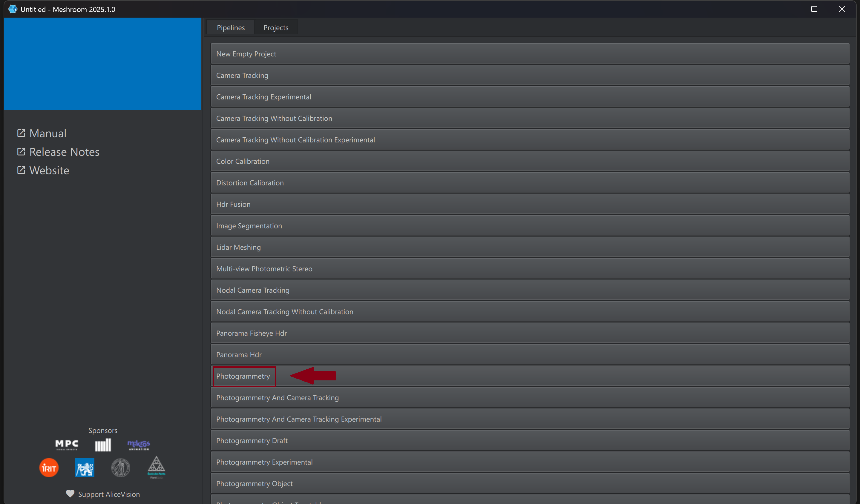Image resolution: width=860 pixels, height=504 pixels.
Task: Select Camera Tracking Without Calibration pipeline
Action: tap(530, 118)
